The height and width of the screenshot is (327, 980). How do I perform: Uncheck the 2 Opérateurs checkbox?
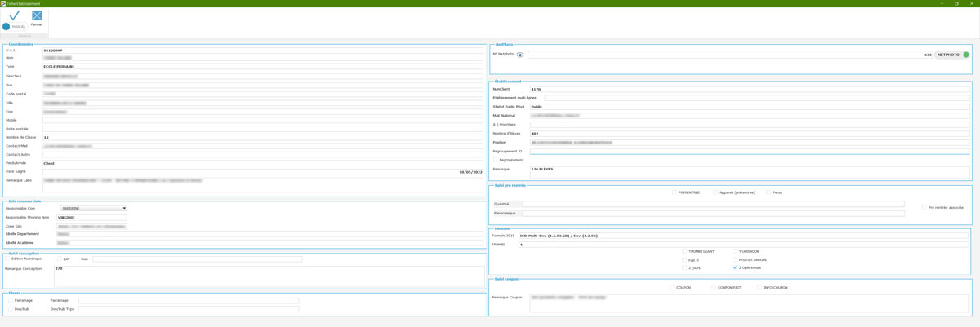[x=735, y=267]
